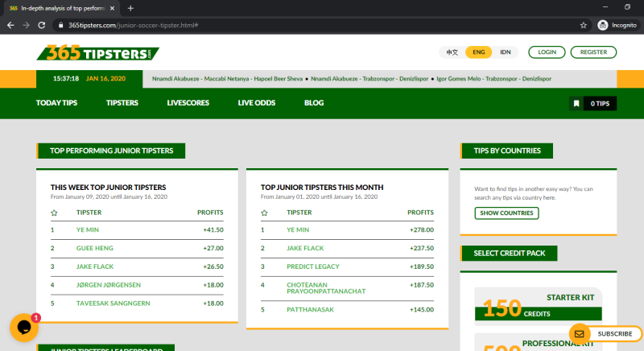Open TAVEESAK SANGNGERN profile
644x351 pixels.
[x=114, y=304]
